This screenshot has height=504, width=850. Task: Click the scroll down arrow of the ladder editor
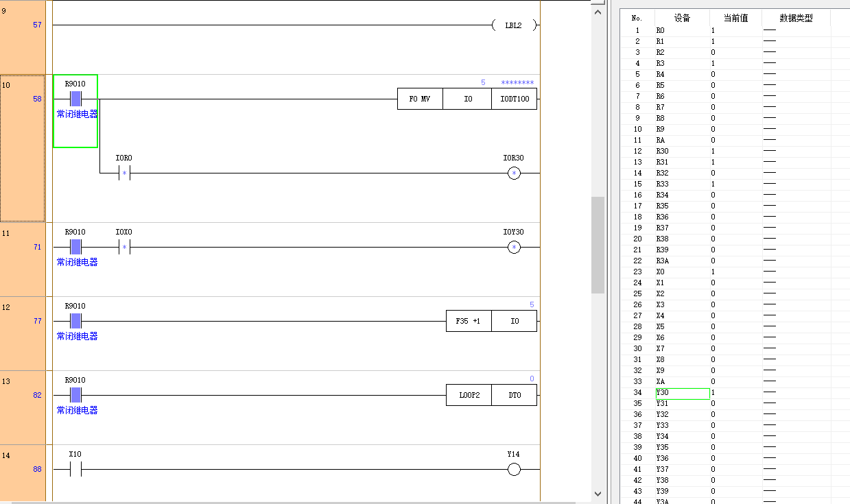[598, 494]
